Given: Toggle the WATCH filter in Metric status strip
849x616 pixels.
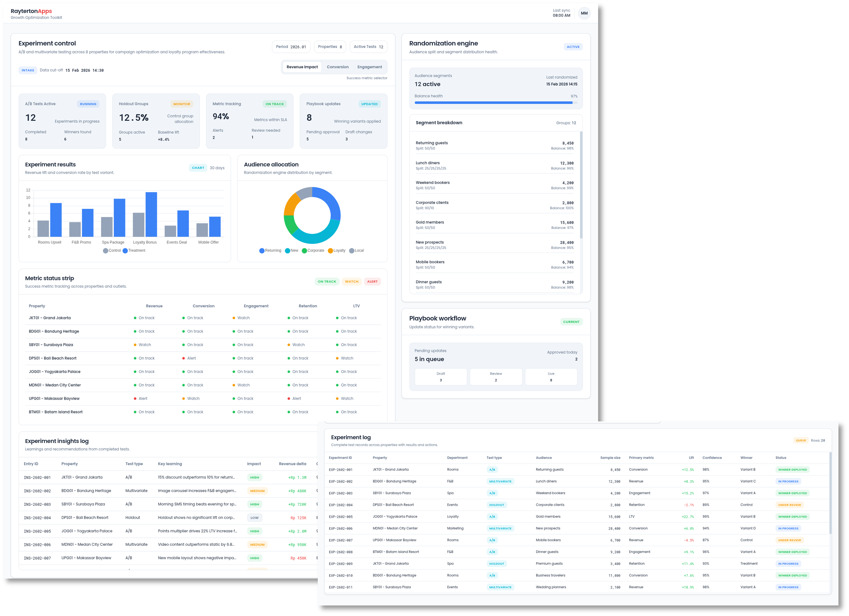Looking at the screenshot, I should point(351,281).
